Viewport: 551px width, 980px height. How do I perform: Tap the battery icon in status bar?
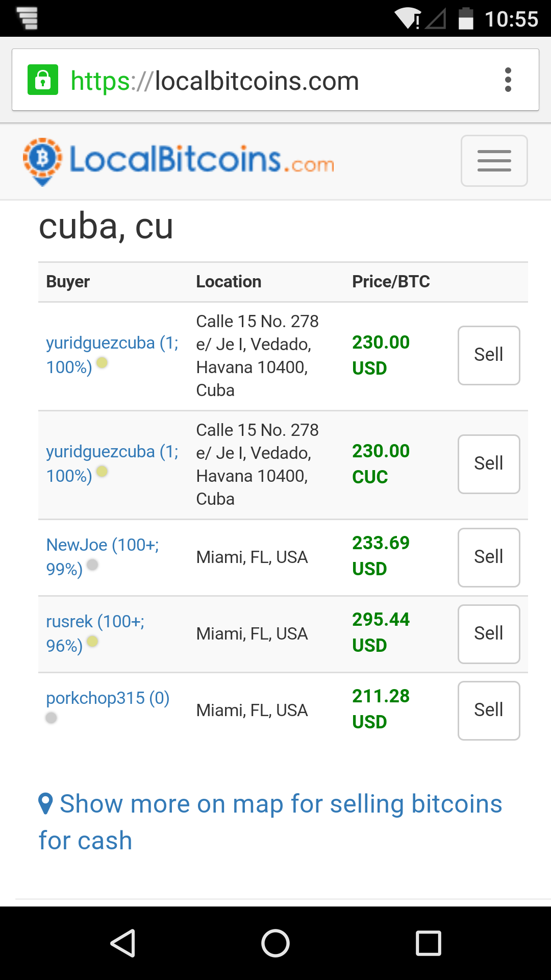click(x=465, y=19)
